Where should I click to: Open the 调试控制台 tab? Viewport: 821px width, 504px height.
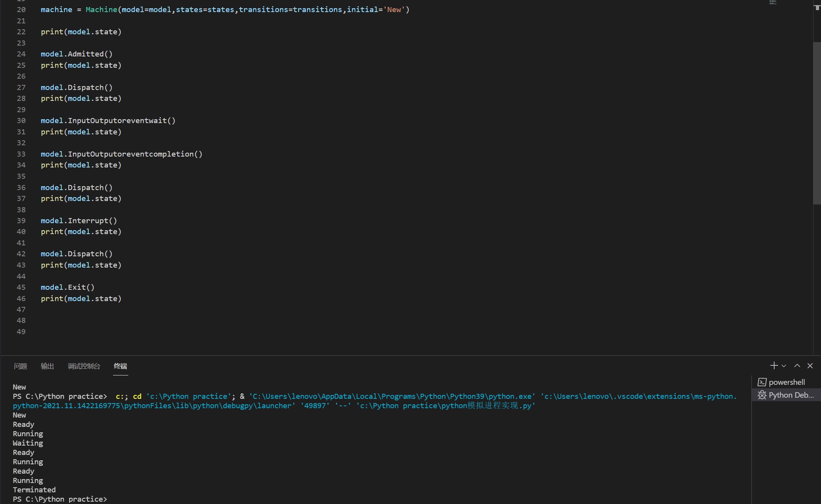(x=84, y=366)
